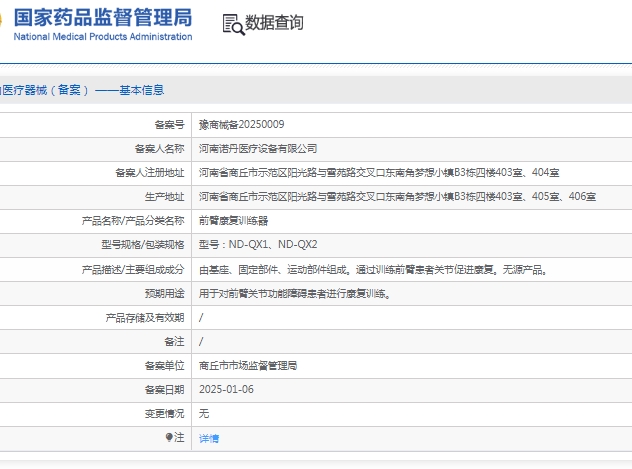
Task: Click the 产品描述/主要组成成分 label
Action: point(133,270)
